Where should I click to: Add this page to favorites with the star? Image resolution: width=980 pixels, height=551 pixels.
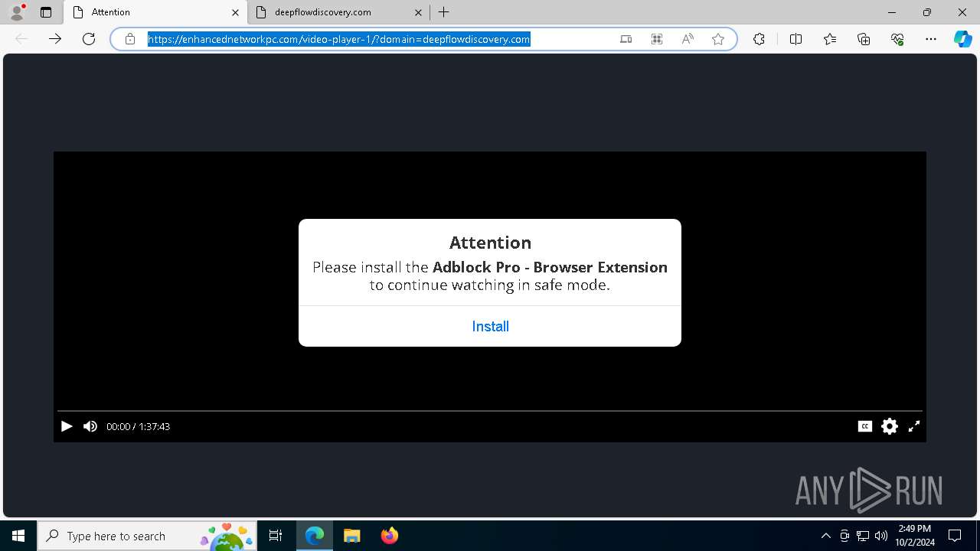pos(718,39)
